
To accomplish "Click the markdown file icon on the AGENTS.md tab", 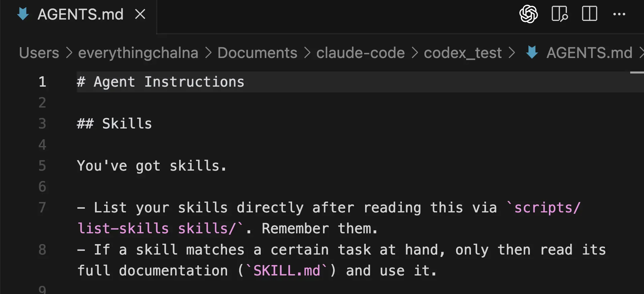I will (23, 14).
